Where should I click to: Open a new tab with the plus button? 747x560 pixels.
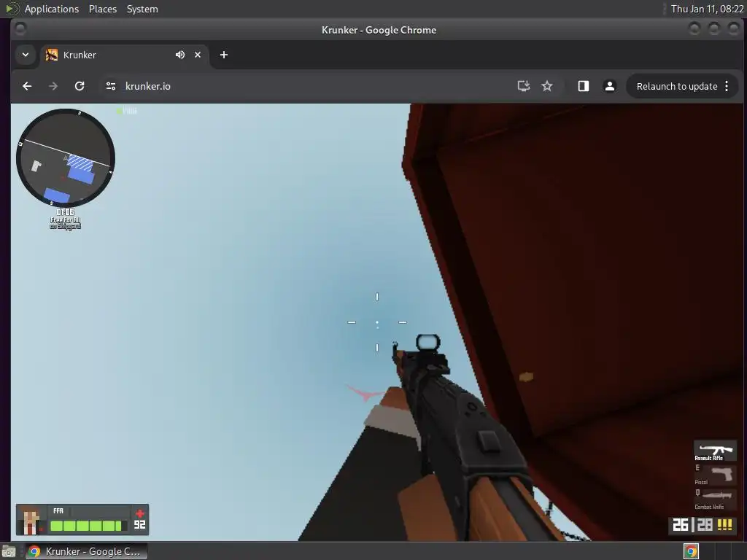224,55
